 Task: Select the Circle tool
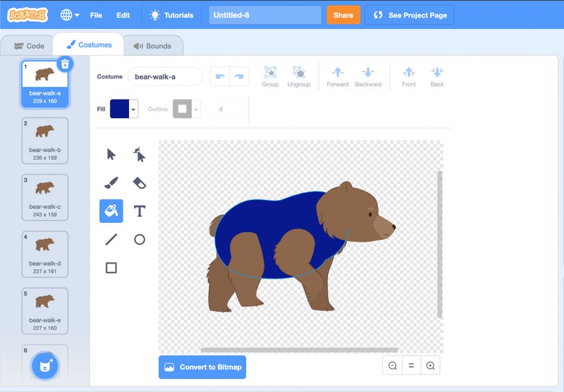coord(139,239)
